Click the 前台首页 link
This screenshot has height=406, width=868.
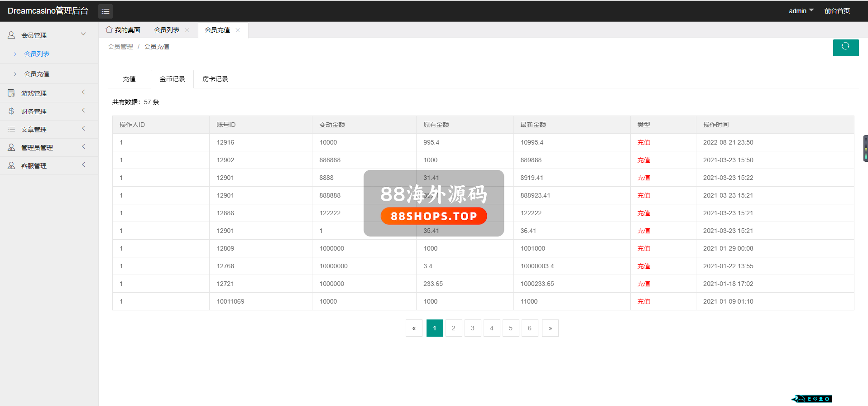click(837, 11)
